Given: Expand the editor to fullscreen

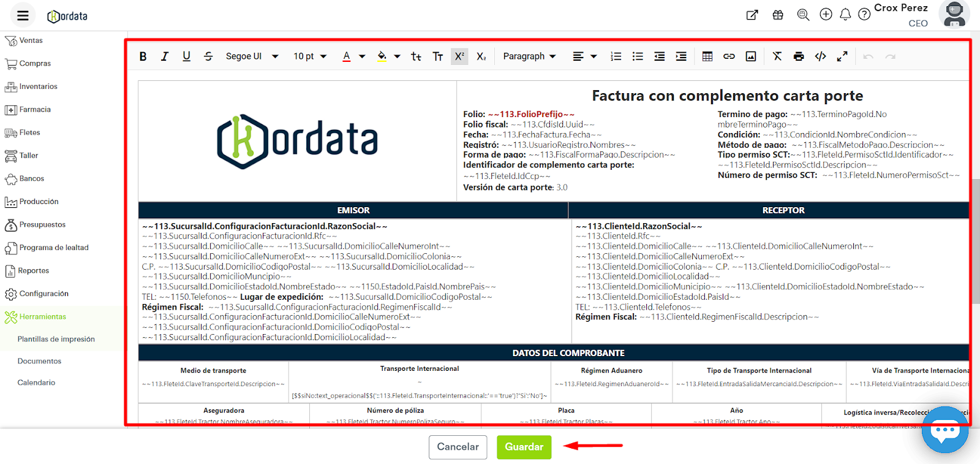Looking at the screenshot, I should (x=842, y=56).
